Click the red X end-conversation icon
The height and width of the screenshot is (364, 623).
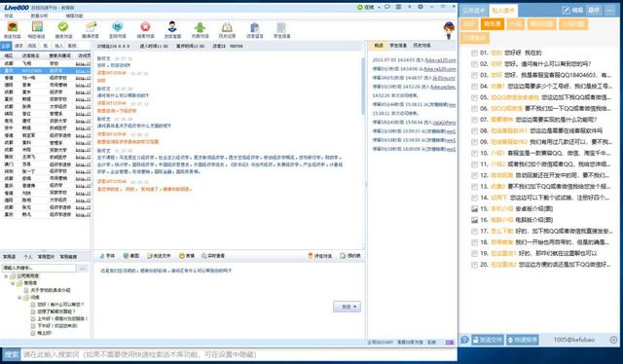click(x=145, y=27)
